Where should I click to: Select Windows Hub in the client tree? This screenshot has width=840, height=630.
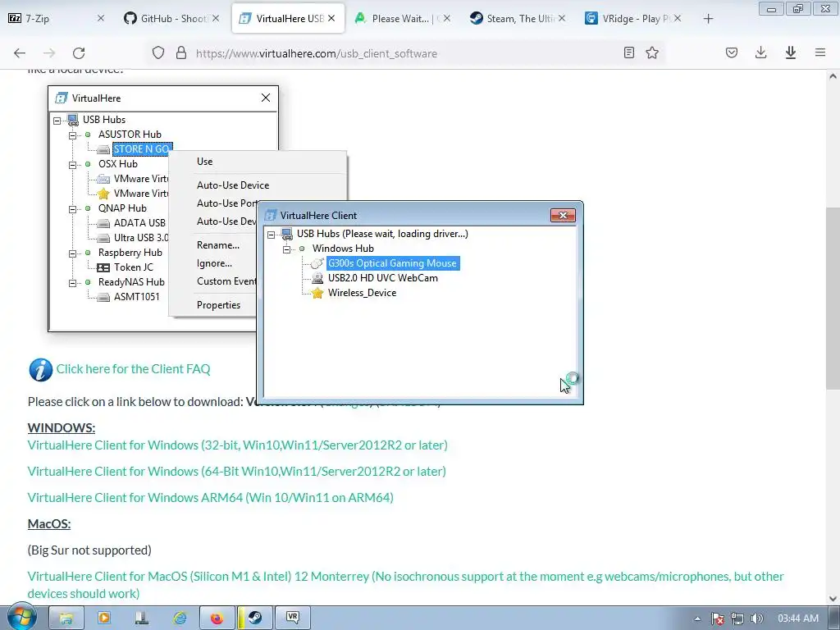click(343, 249)
